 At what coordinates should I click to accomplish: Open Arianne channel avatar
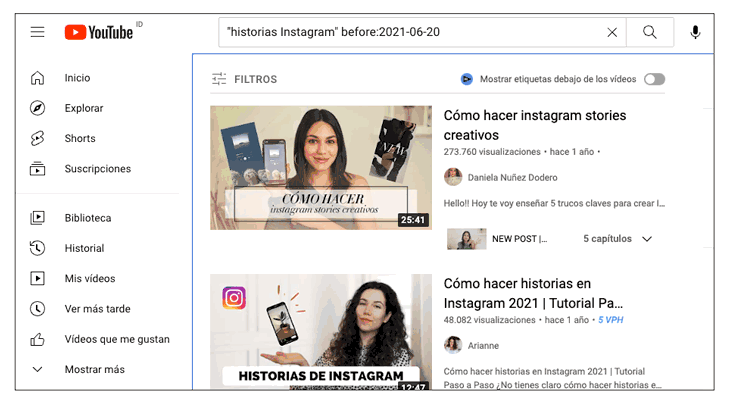[453, 345]
